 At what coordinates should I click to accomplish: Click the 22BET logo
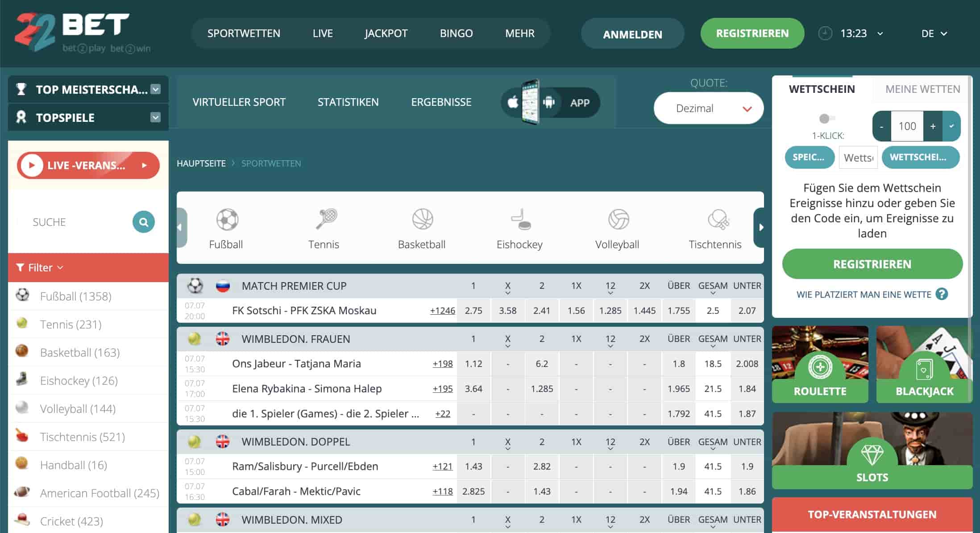click(x=83, y=33)
